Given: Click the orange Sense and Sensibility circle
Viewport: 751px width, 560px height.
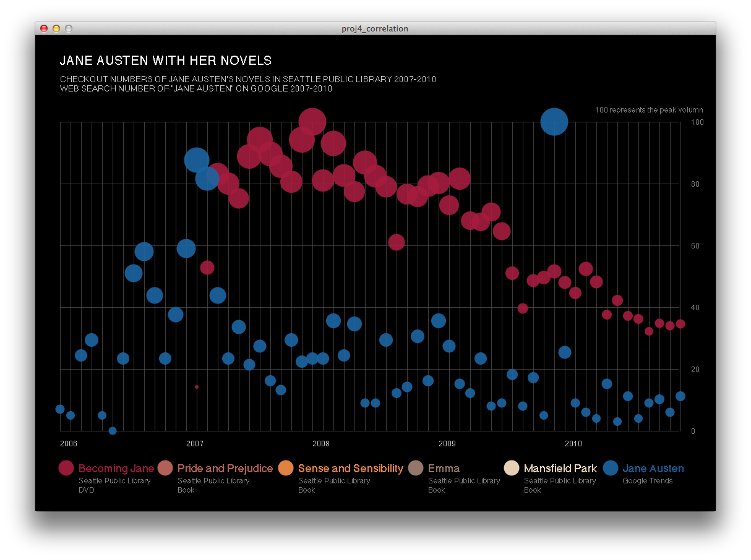Looking at the screenshot, I should pos(286,469).
